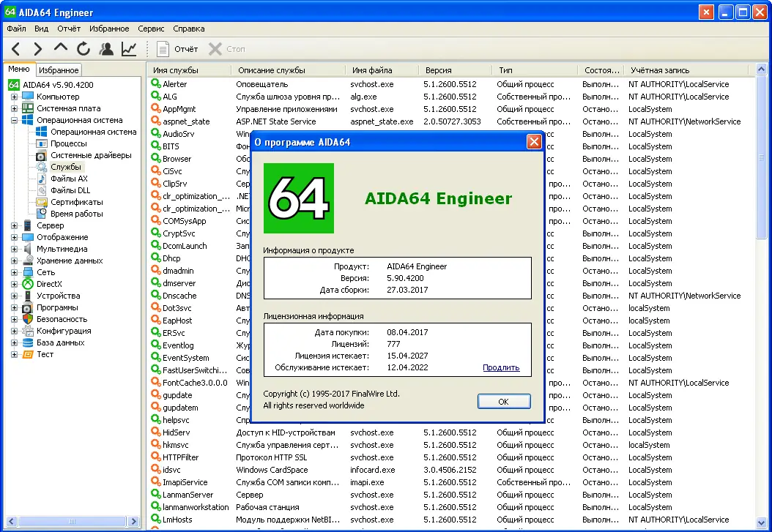Click OK in the about dialog

[504, 402]
